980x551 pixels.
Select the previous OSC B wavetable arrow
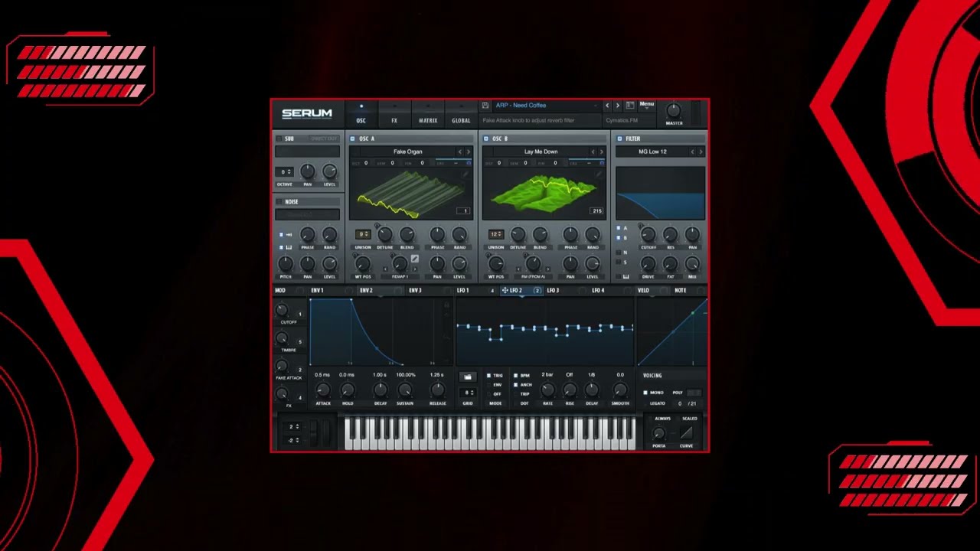pos(593,152)
